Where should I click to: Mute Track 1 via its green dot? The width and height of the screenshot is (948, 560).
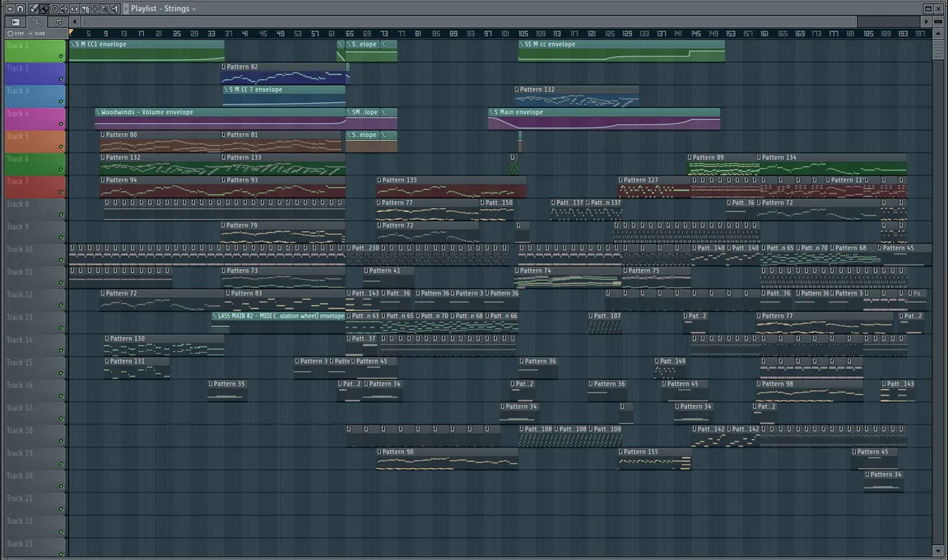pyautogui.click(x=61, y=56)
